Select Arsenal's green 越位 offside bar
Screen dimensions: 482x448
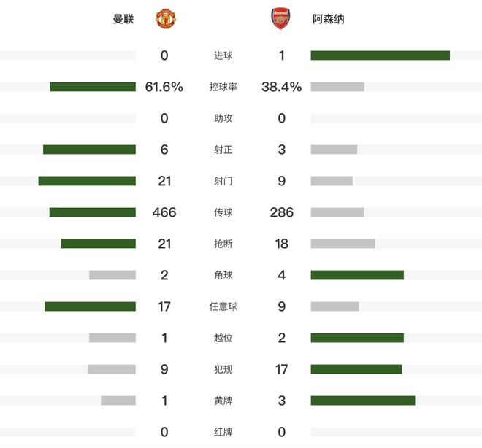click(x=357, y=338)
